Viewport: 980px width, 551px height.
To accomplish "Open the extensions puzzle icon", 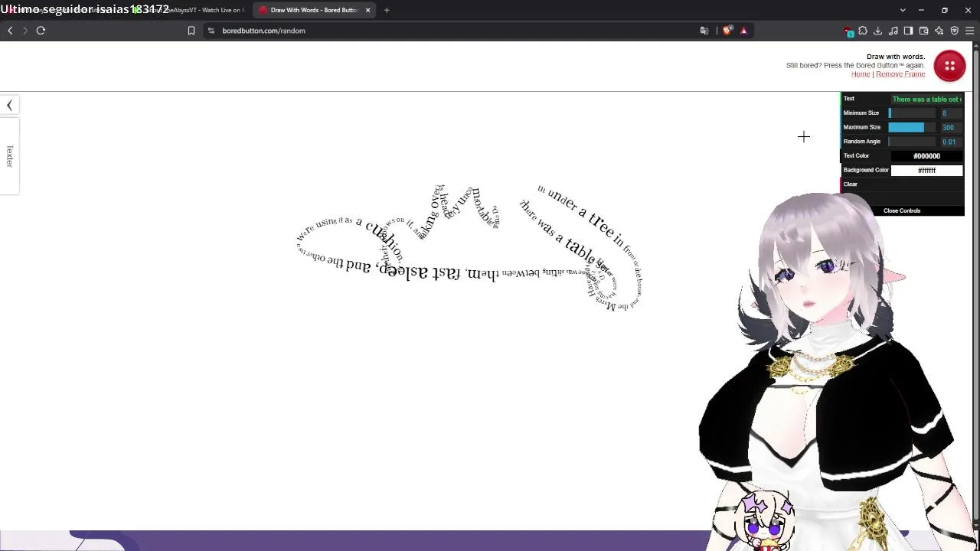I will [x=863, y=31].
